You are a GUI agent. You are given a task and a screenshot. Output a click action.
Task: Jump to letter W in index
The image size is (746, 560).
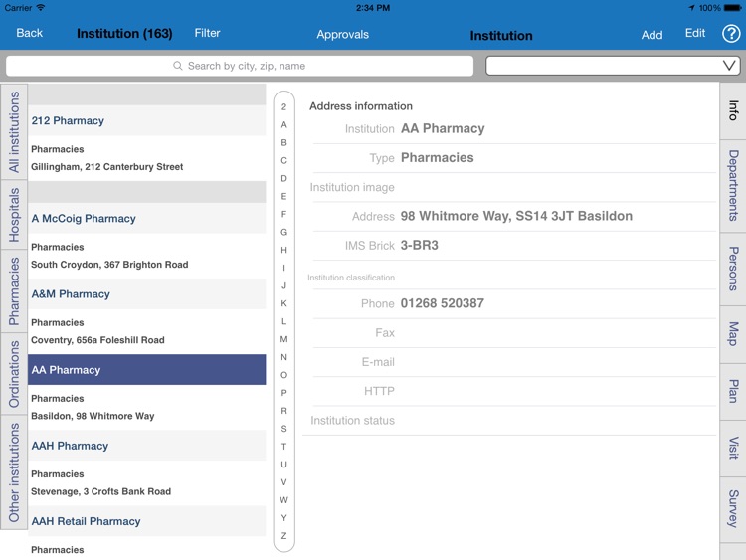[x=284, y=500]
